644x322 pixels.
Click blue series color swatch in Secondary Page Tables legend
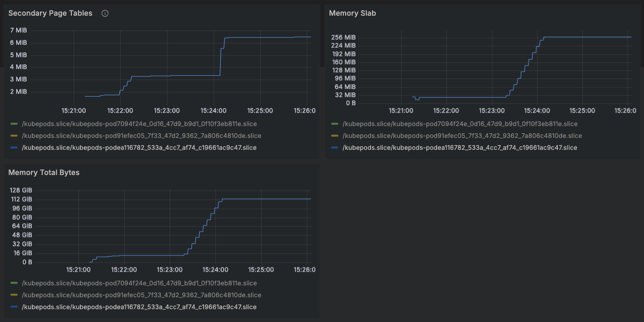click(x=14, y=147)
